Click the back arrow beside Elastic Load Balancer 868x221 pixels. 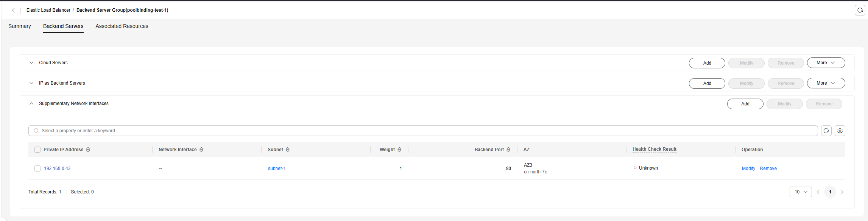[14, 10]
